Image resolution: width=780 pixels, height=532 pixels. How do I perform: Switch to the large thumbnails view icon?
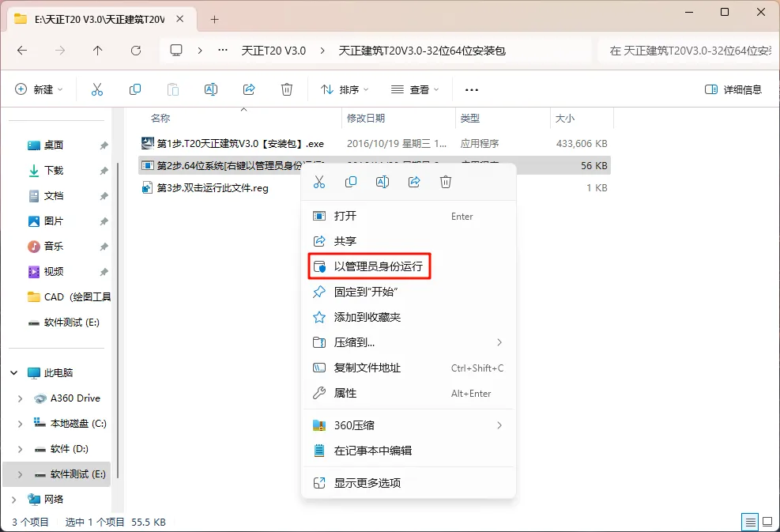pos(767,522)
